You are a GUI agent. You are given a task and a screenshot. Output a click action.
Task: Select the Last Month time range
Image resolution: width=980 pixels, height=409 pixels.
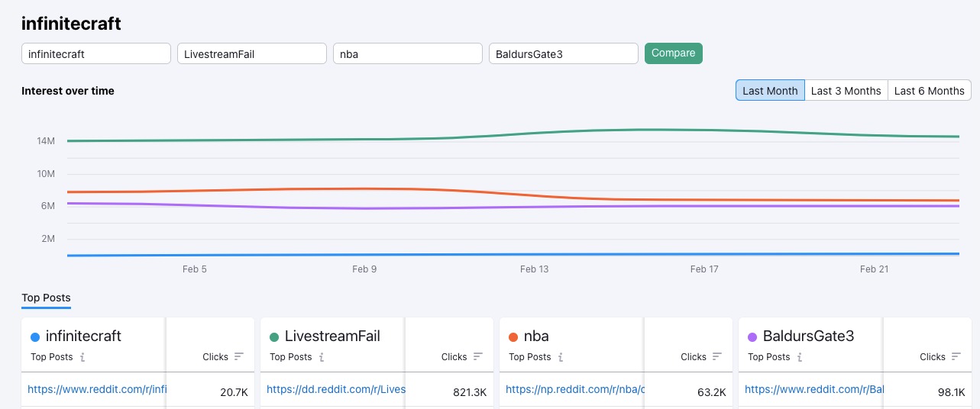(x=770, y=90)
